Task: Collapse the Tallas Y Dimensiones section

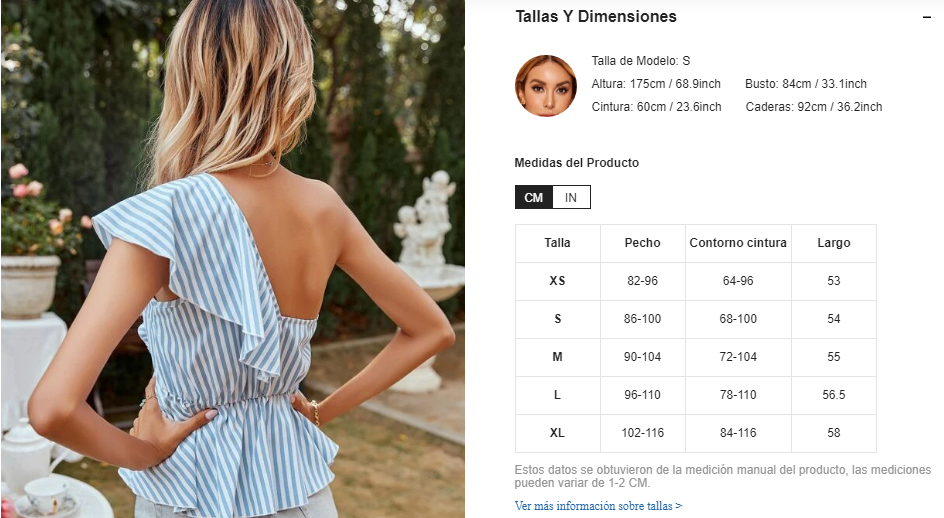Action: 927,17
